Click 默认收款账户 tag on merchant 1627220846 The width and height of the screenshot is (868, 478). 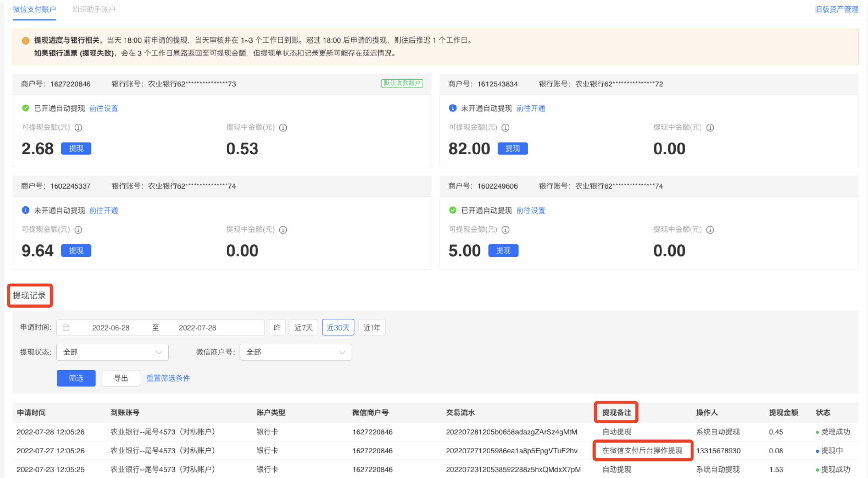(x=402, y=83)
